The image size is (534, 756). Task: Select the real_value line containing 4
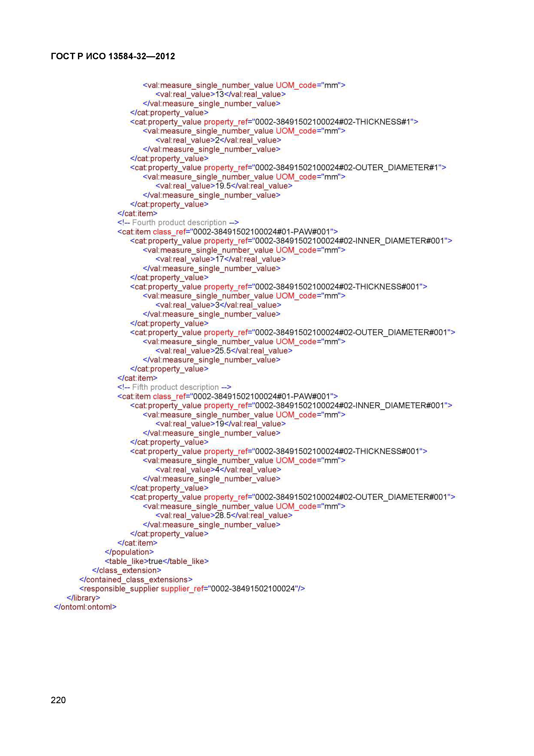click(218, 470)
